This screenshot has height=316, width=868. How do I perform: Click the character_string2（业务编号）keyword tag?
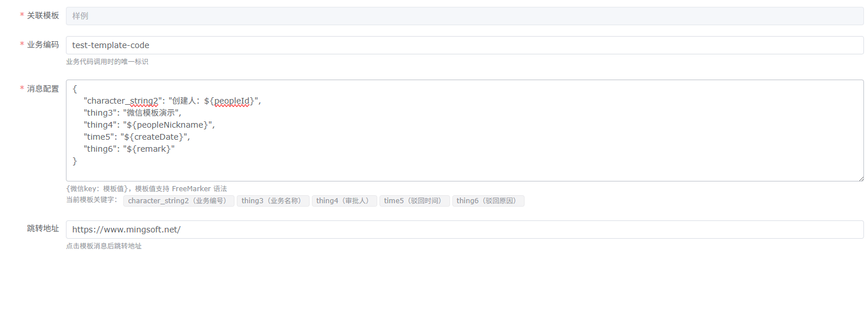coord(179,201)
